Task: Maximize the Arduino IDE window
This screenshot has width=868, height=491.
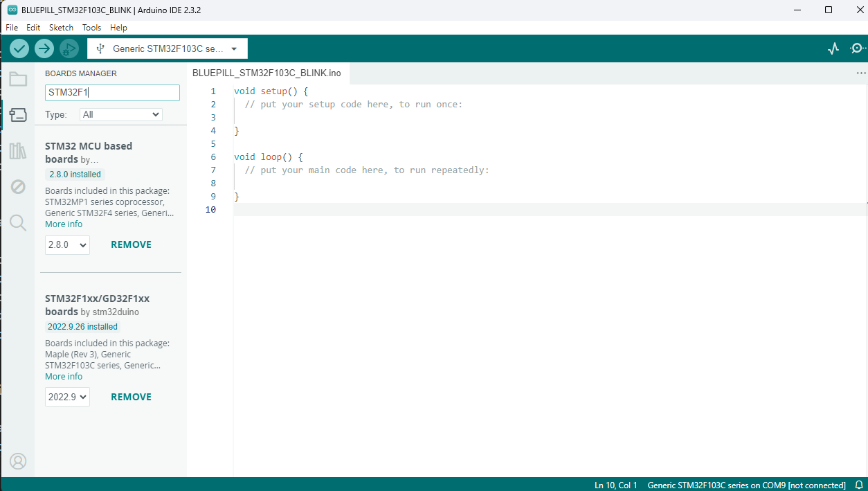Action: coord(829,10)
